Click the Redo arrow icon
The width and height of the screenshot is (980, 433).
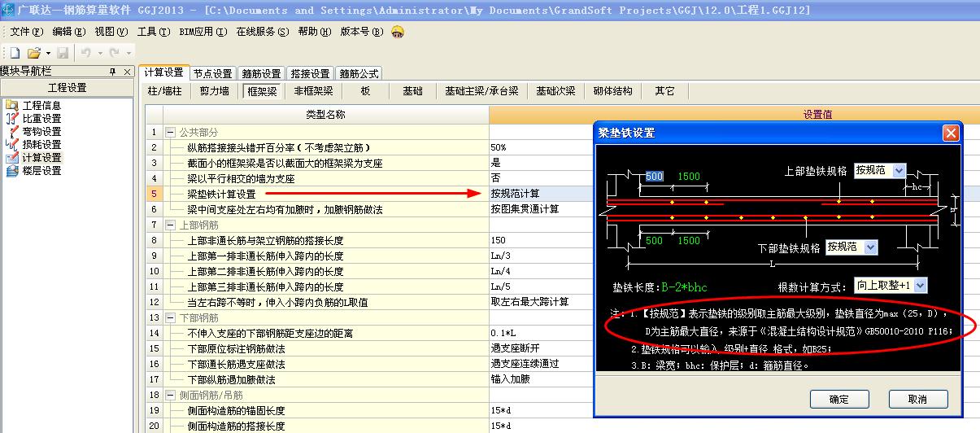115,53
